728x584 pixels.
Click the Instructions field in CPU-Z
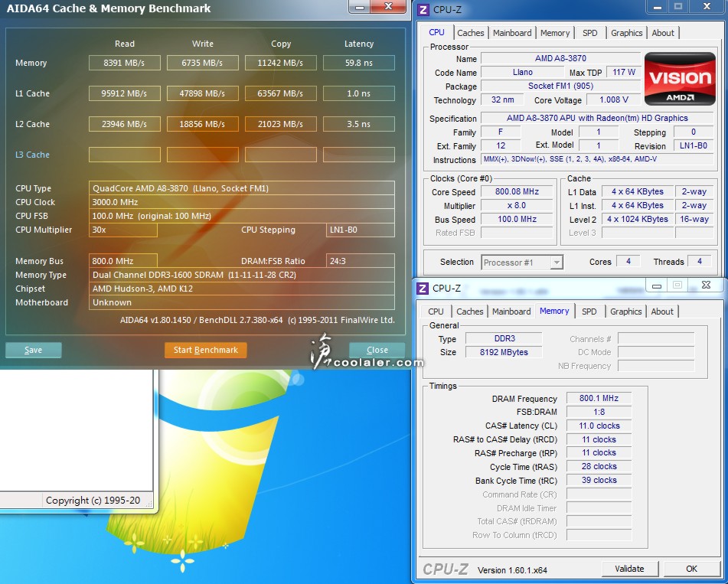click(x=597, y=159)
